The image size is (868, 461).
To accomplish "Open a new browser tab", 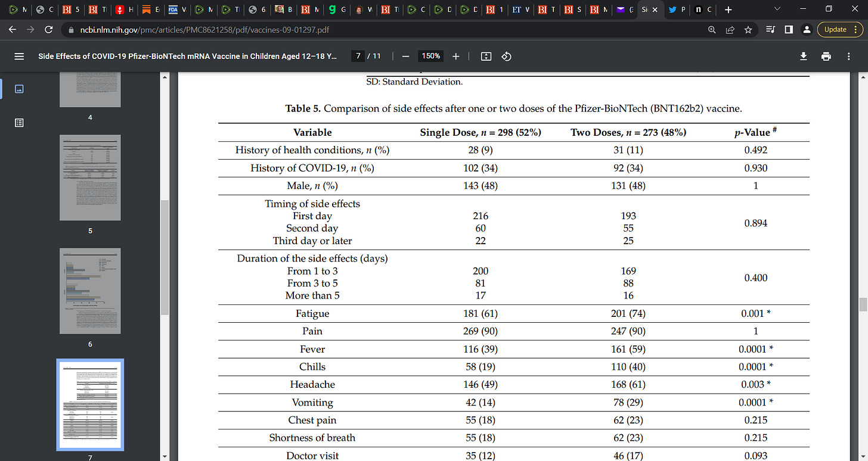I will [x=728, y=10].
